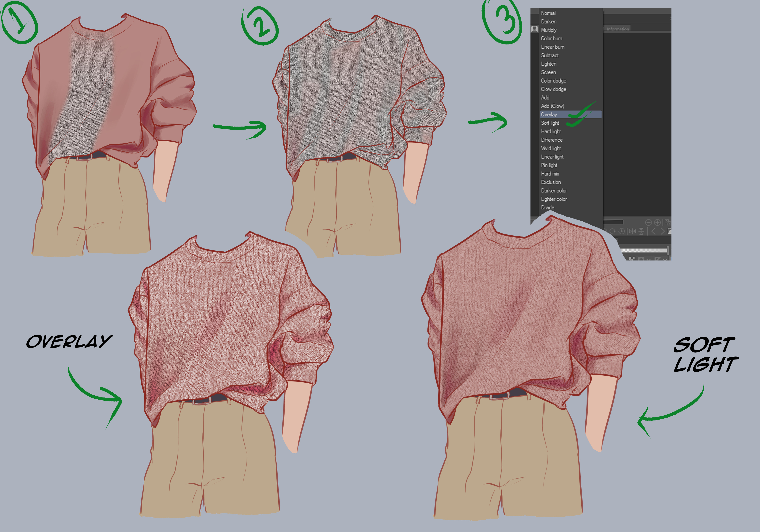Image resolution: width=760 pixels, height=532 pixels.
Task: Click the left chevron navigation arrow
Action: click(x=653, y=231)
